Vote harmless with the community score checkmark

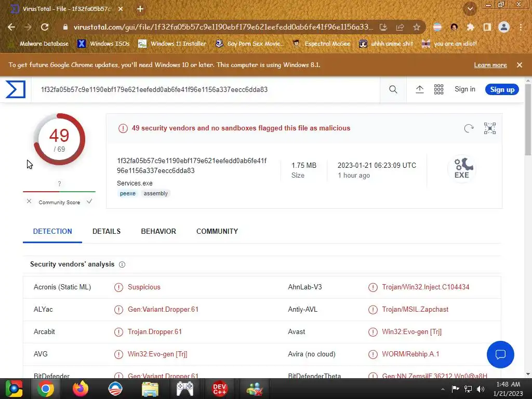coord(89,202)
